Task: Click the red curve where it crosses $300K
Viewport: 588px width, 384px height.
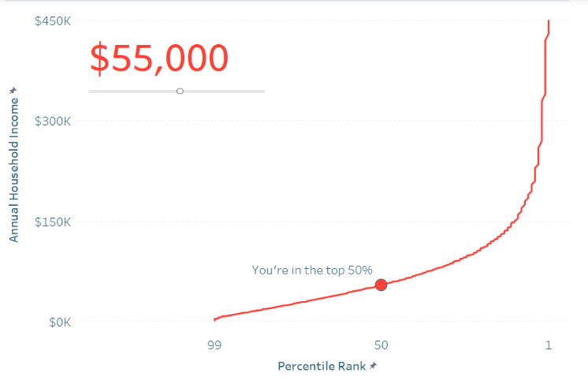Action: [x=542, y=121]
